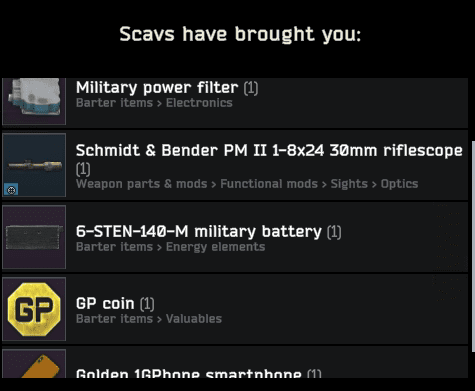
Task: Open the Golden 1GPhone smartphone item name
Action: 188,373
